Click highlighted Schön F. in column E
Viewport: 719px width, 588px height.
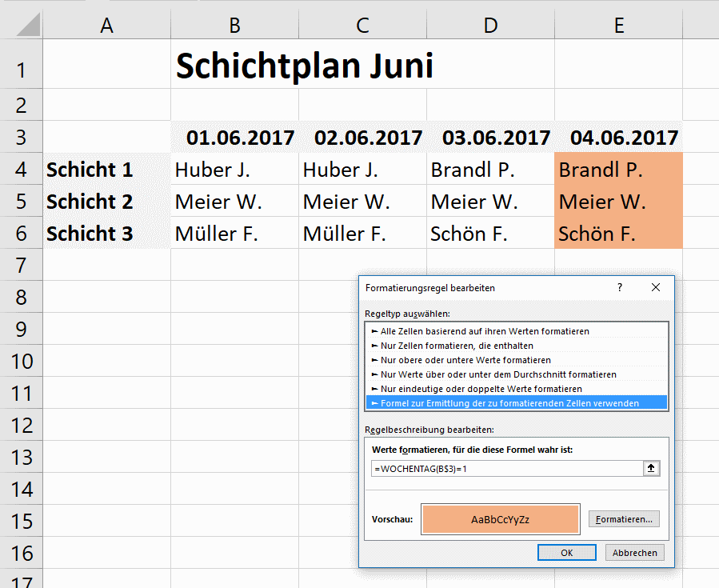618,234
